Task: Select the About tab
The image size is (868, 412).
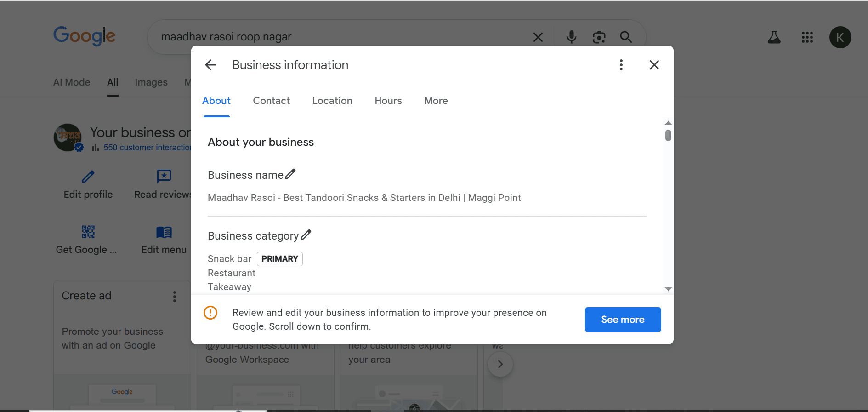Action: click(x=216, y=101)
